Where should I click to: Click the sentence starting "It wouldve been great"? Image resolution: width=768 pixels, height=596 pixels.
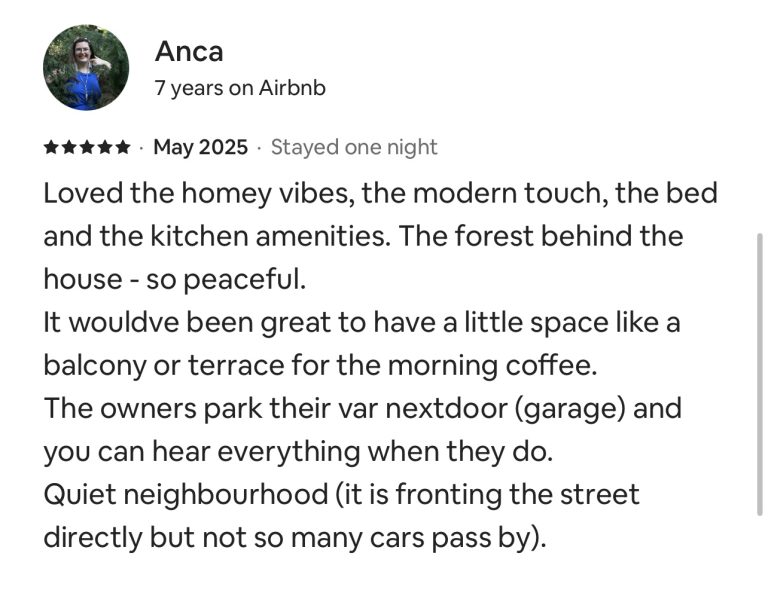pos(362,322)
